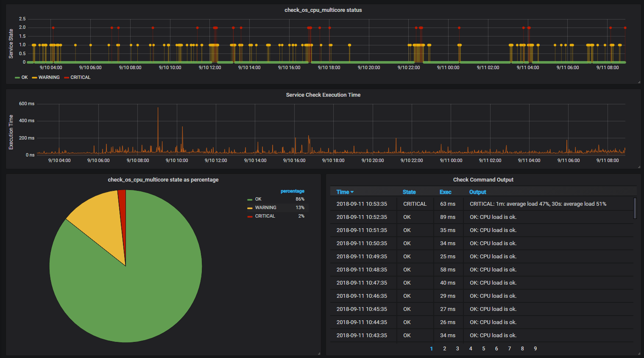Click green OK color swatch in pie legend
This screenshot has height=358, width=644.
(250, 199)
